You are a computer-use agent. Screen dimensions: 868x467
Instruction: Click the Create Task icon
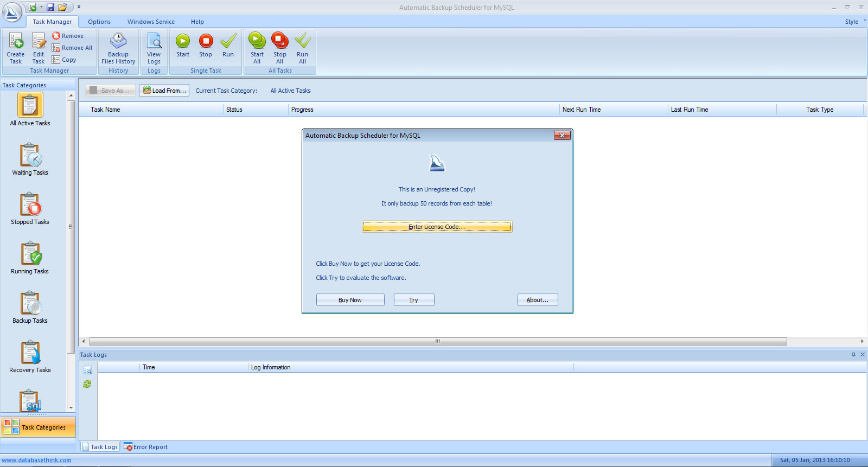[16, 48]
